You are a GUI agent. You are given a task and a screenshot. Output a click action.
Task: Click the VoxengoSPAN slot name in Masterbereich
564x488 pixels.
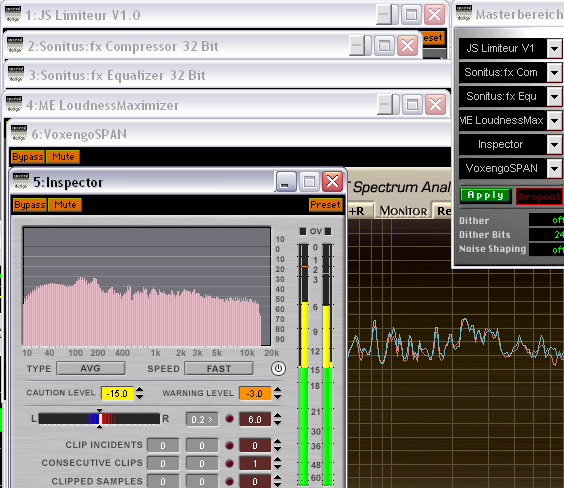[x=502, y=168]
